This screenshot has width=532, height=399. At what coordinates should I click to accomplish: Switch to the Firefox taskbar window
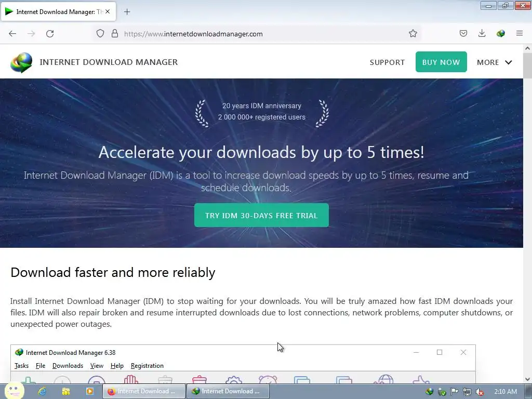(x=144, y=391)
